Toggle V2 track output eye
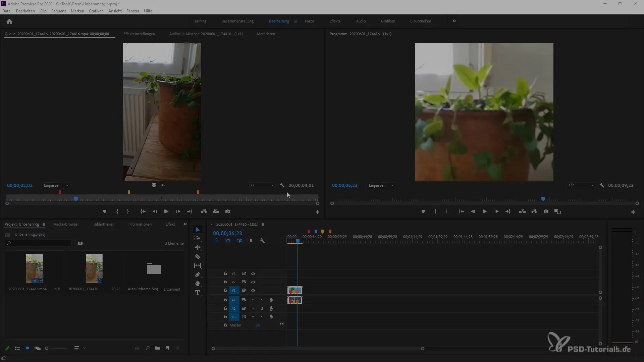This screenshot has width=644, height=362. tap(253, 282)
